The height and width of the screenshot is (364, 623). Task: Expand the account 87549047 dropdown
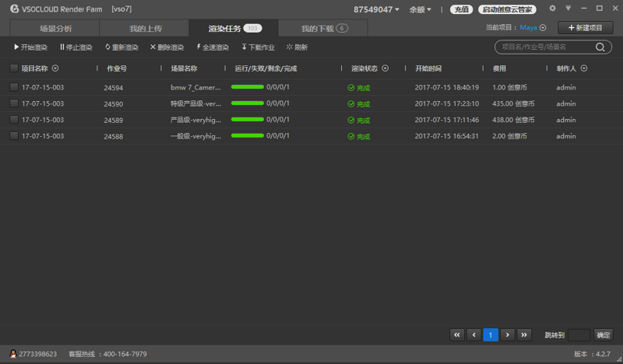(376, 9)
